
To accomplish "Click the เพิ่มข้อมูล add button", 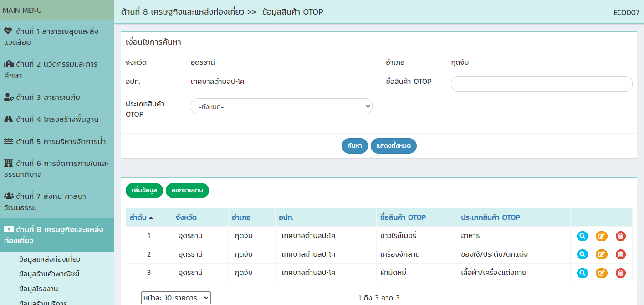I will tap(144, 191).
